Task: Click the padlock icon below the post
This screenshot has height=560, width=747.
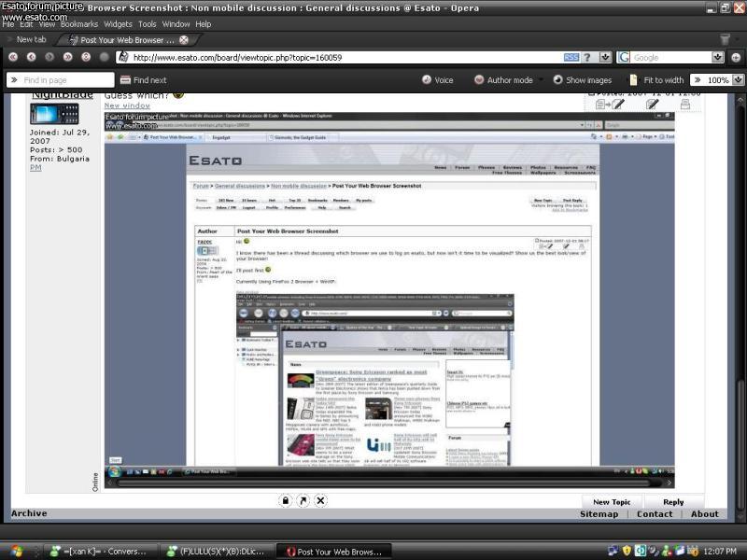Action: click(286, 500)
